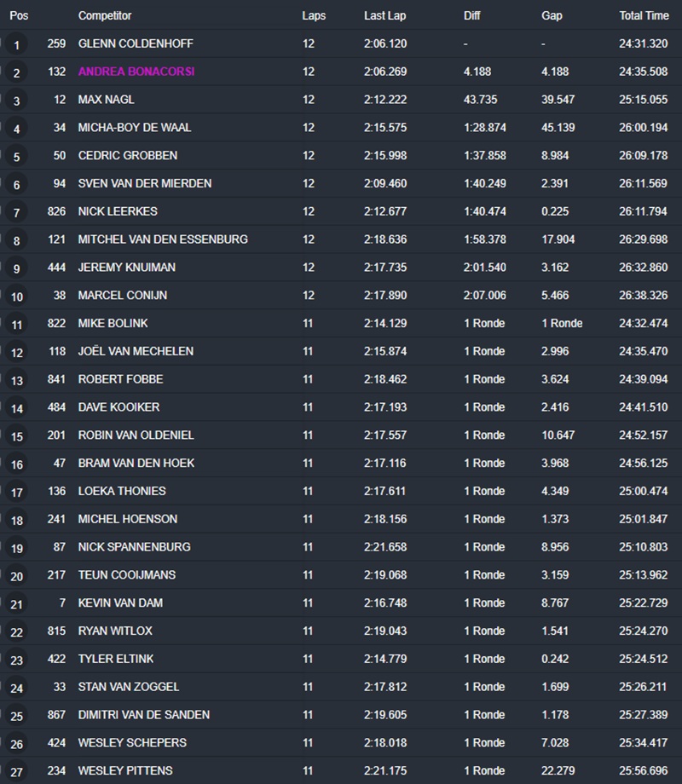Image resolution: width=682 pixels, height=784 pixels.
Task: Click the position 14 circle badge
Action: tap(16, 409)
